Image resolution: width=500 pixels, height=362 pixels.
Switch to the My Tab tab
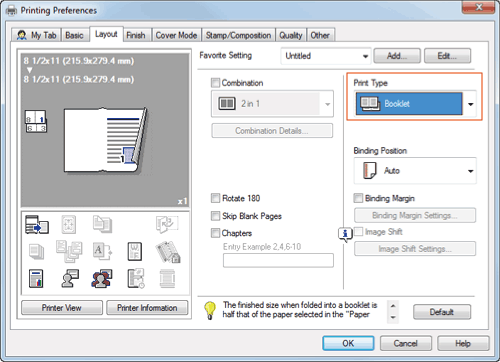pos(36,35)
